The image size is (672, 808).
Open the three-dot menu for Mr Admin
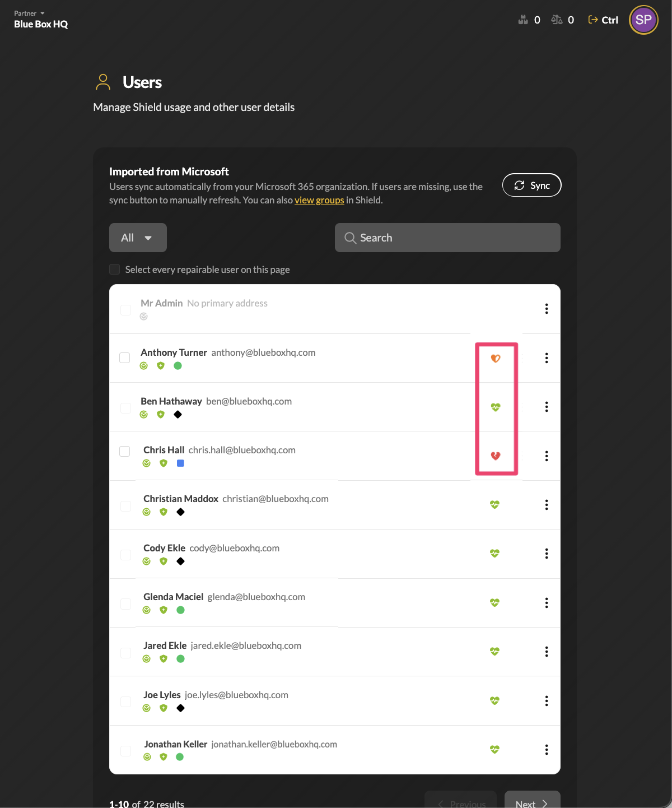pos(547,309)
